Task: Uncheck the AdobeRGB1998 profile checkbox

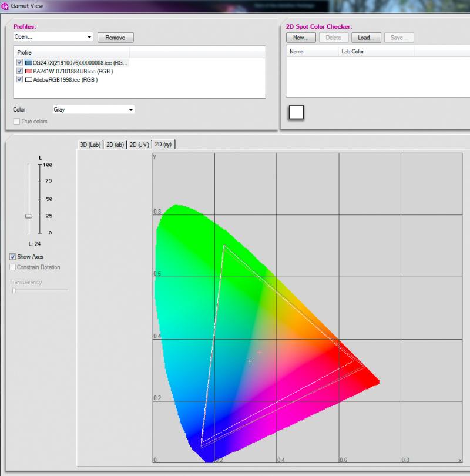Action: [20, 79]
